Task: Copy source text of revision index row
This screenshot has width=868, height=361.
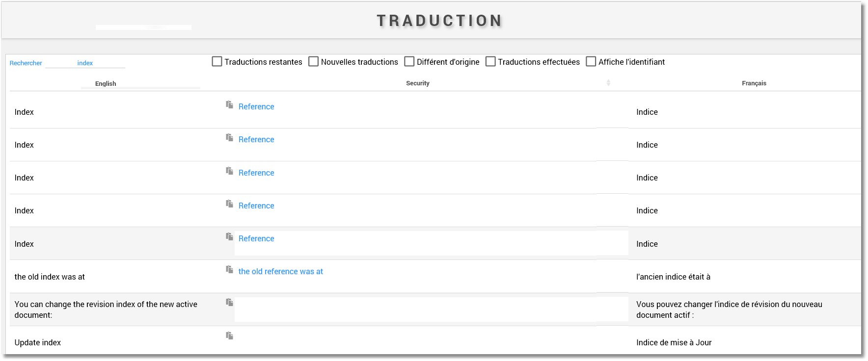Action: click(229, 302)
